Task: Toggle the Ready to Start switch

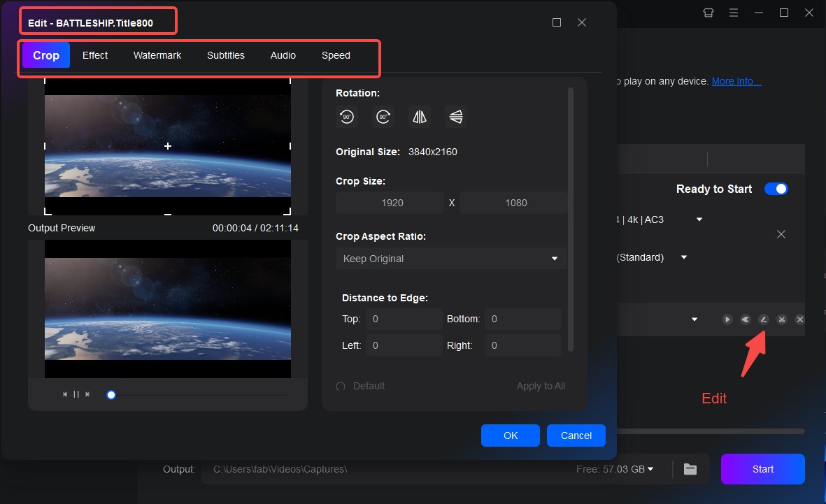Action: (x=776, y=189)
